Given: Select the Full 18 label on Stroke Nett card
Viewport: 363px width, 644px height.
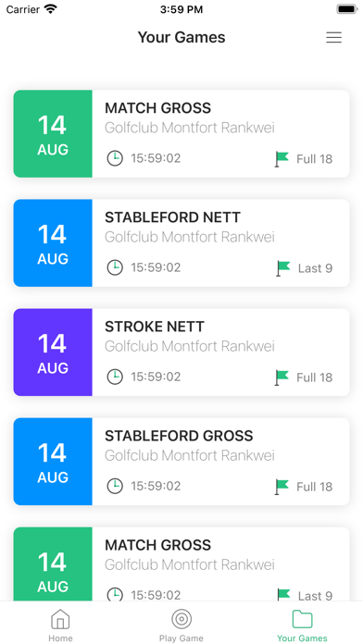Looking at the screenshot, I should click(x=315, y=378).
